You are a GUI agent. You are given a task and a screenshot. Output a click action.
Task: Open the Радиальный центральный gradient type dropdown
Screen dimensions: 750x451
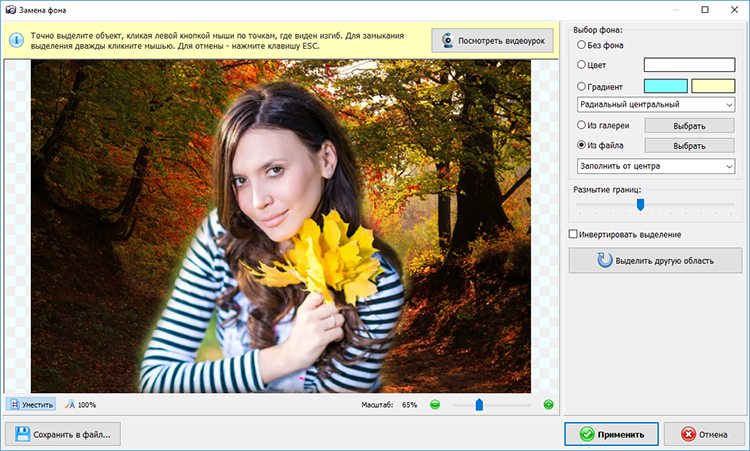coord(656,104)
